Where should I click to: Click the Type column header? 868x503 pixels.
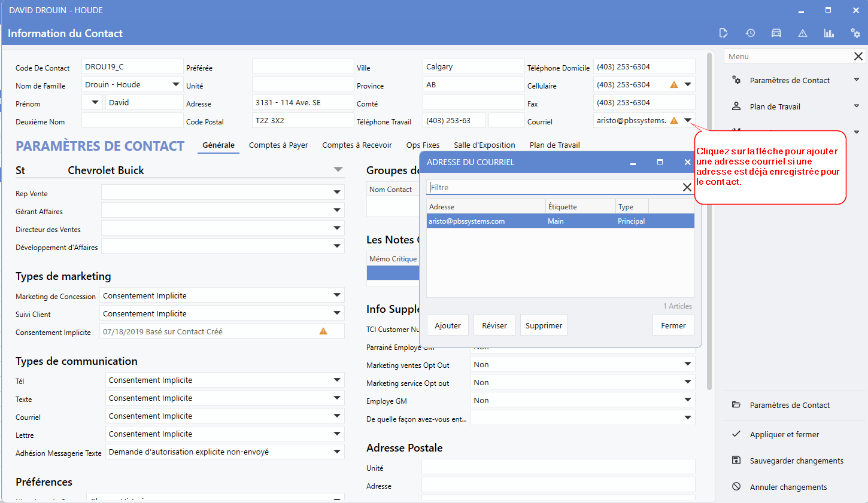[x=632, y=206]
